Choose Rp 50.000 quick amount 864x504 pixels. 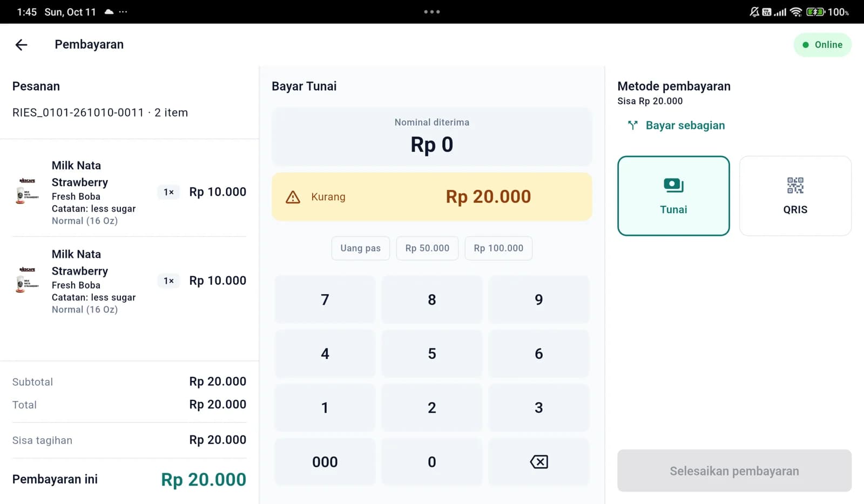tap(427, 248)
